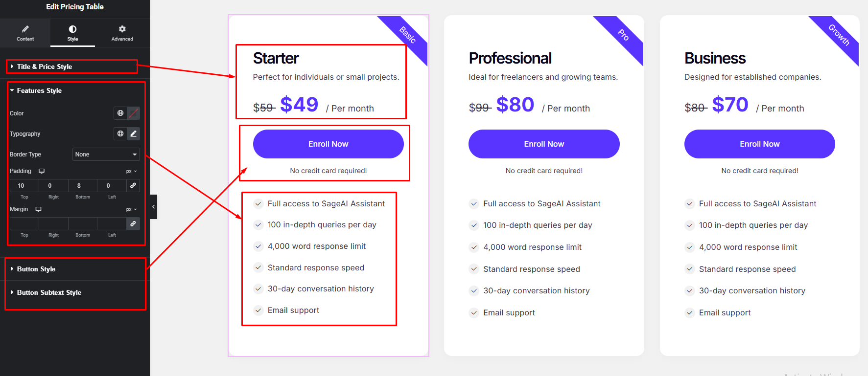Expand the Title & Price Style section
Viewport: 868px width, 376px height.
click(45, 66)
